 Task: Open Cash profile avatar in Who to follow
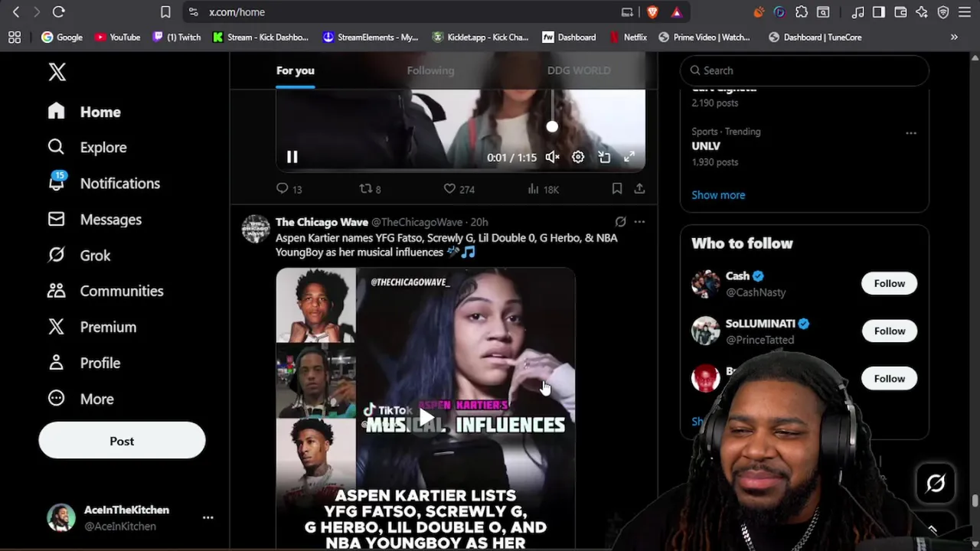705,284
